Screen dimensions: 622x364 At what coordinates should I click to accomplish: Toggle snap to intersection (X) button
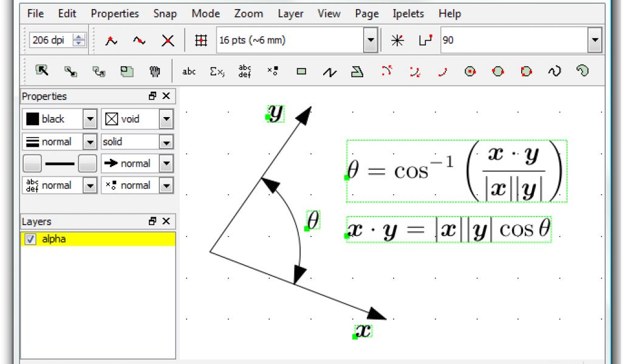[x=168, y=41]
